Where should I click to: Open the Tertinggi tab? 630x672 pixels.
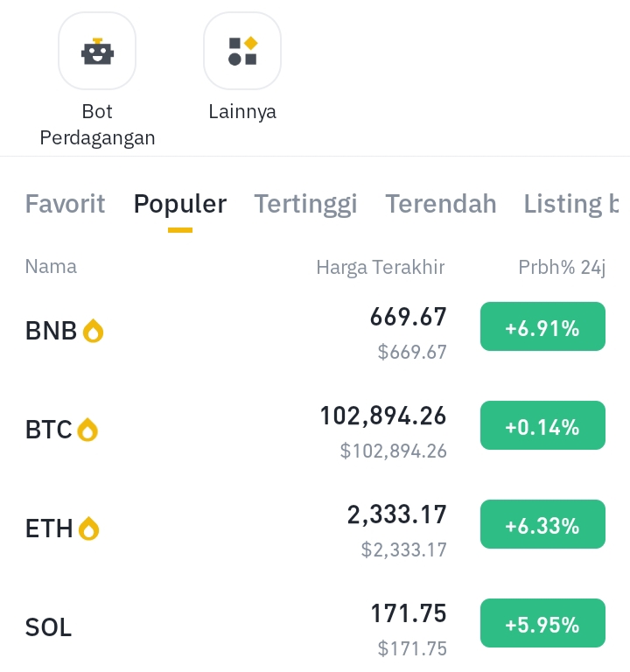pyautogui.click(x=305, y=205)
